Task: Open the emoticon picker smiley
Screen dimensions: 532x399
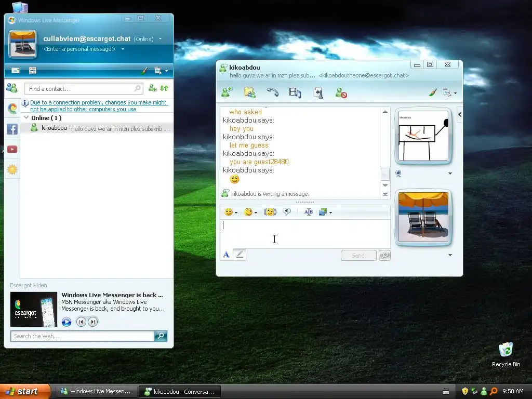Action: [229, 212]
